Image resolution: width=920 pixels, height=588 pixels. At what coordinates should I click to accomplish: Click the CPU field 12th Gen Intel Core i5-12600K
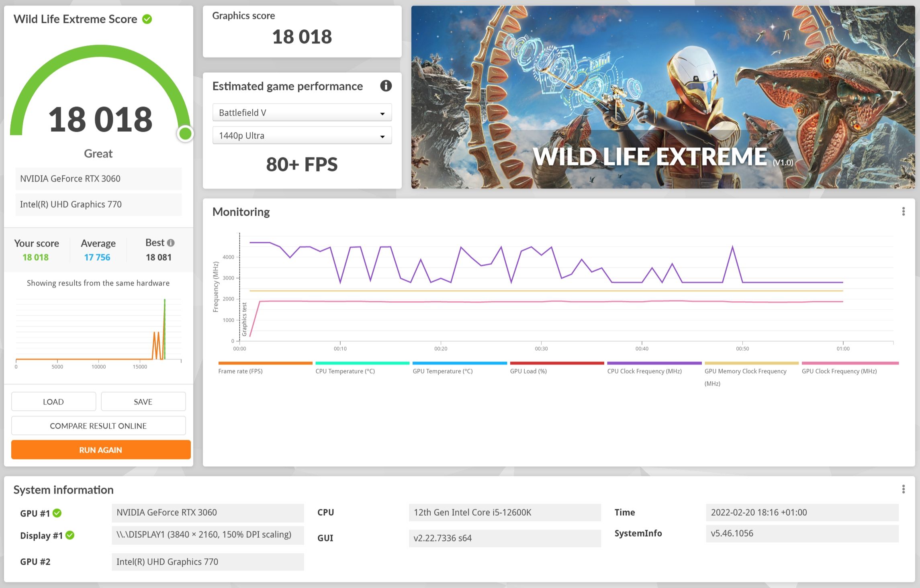pyautogui.click(x=505, y=512)
